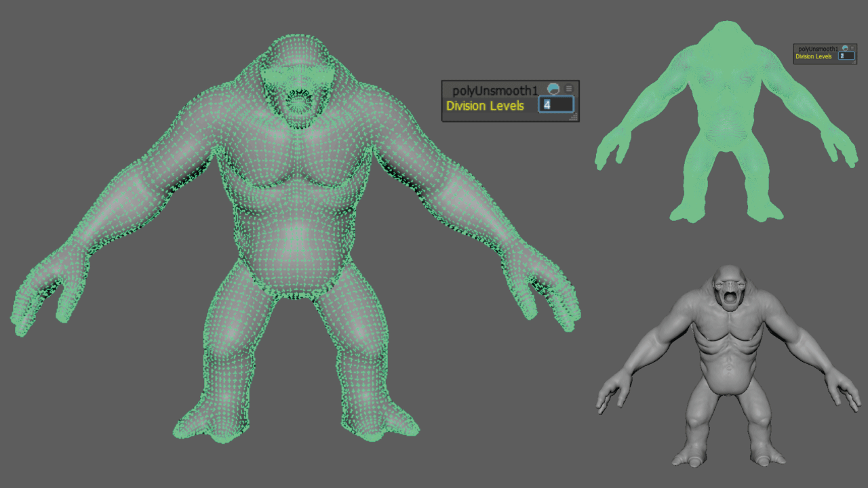
Task: Select the large wireframe gorilla model
Action: (x=296, y=239)
